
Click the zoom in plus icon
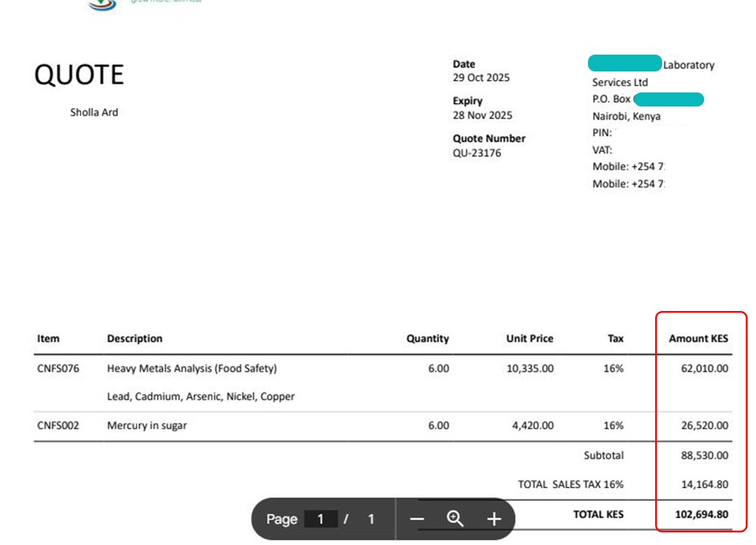click(x=494, y=520)
